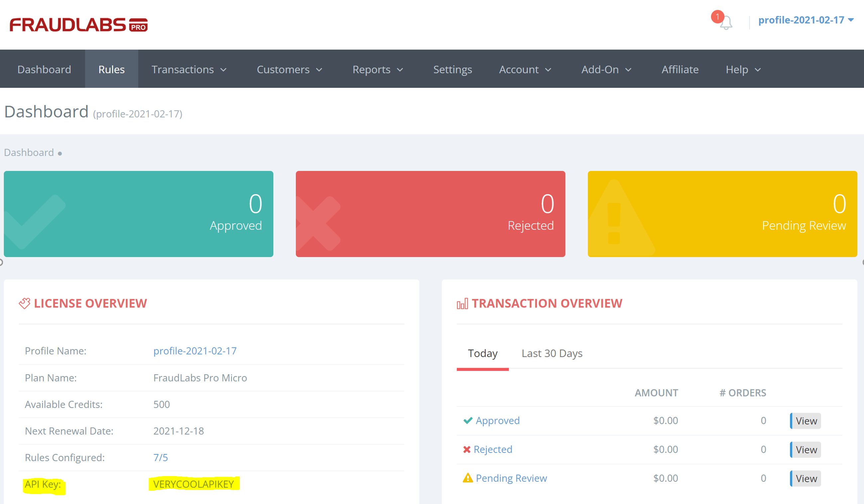
Task: View Pending Review transactions via View button
Action: (805, 478)
